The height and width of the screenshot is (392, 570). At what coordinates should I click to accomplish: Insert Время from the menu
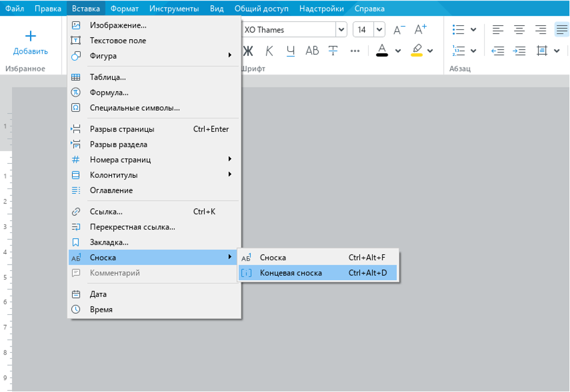(154, 310)
